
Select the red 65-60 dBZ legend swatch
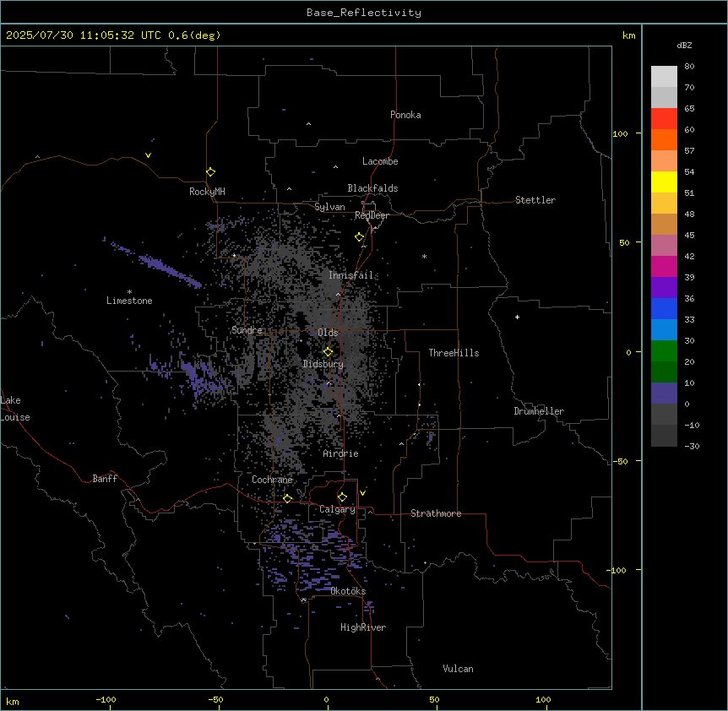tap(664, 119)
